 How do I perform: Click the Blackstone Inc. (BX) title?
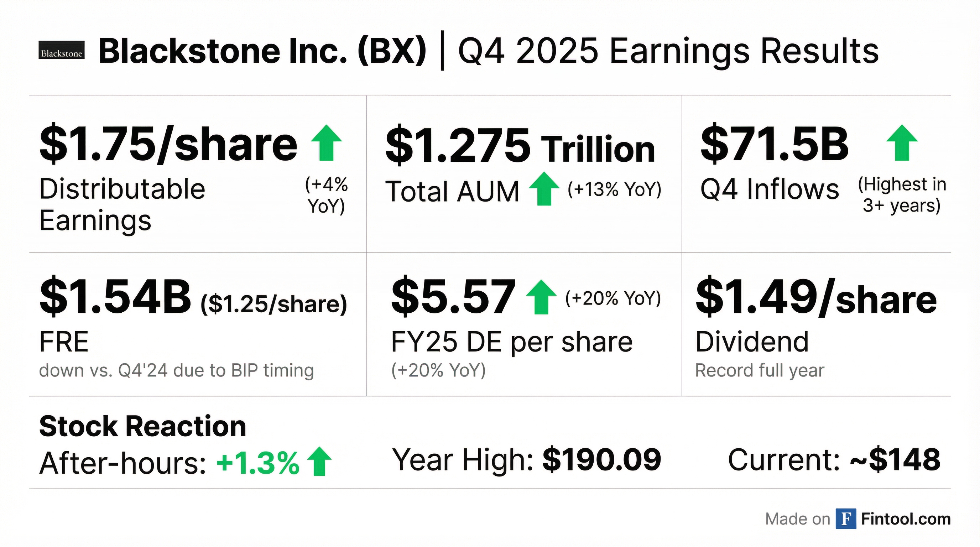262,51
